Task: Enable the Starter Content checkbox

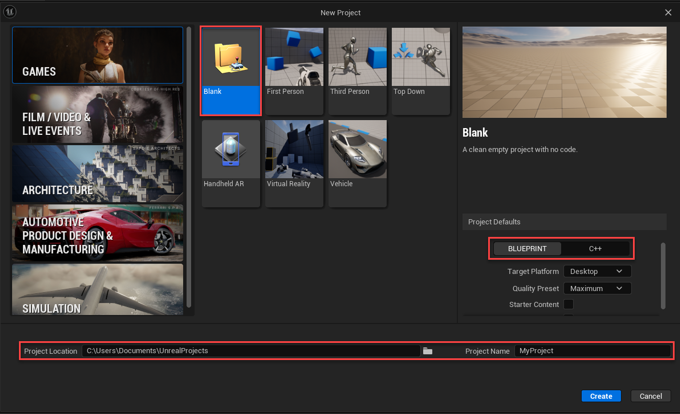Action: point(568,304)
